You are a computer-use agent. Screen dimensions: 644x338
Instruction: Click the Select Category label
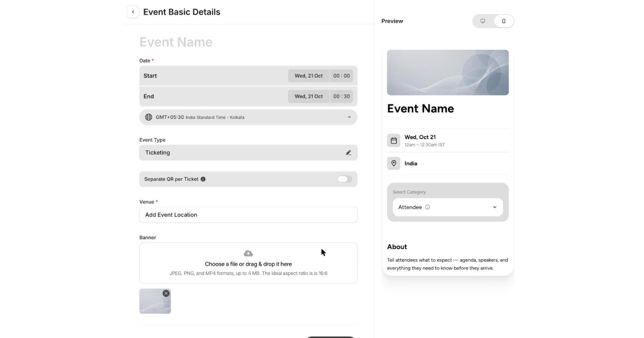click(x=409, y=192)
